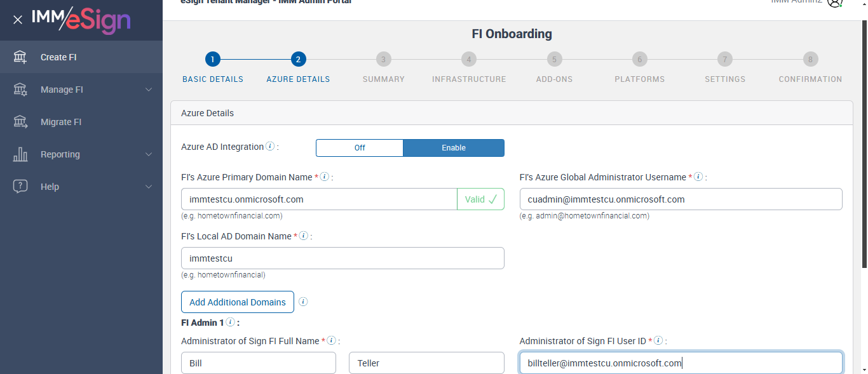The height and width of the screenshot is (374, 868).
Task: Click the Sign FI User ID field
Action: [x=681, y=363]
